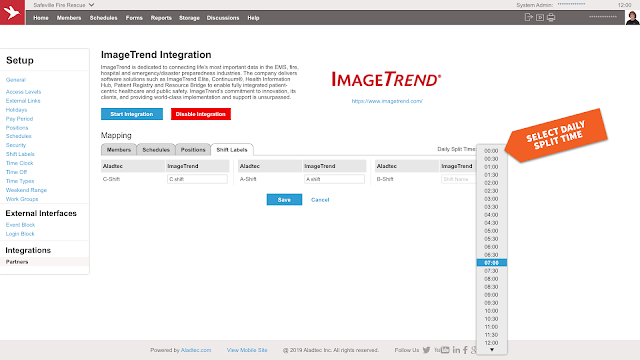Select 07:00 in the split time list
The image size is (640, 360).
pyautogui.click(x=491, y=263)
